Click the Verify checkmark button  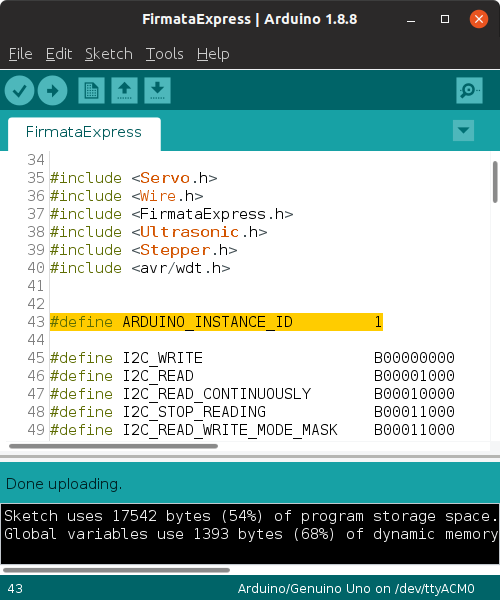click(20, 91)
